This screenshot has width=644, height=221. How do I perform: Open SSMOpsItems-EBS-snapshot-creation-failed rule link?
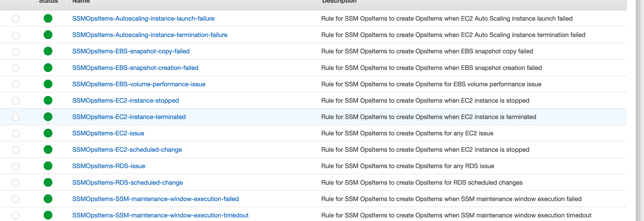click(x=135, y=68)
